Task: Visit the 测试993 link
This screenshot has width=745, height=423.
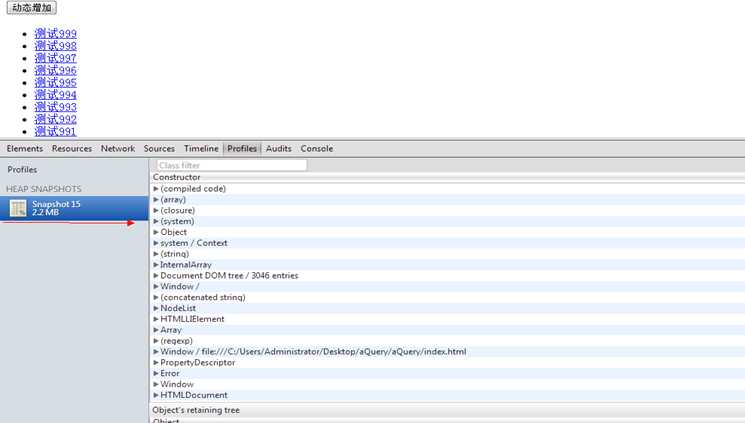Action: 56,107
